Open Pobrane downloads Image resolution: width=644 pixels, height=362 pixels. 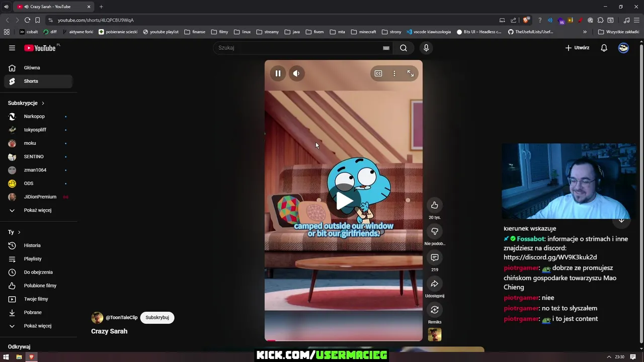[x=38, y=312]
